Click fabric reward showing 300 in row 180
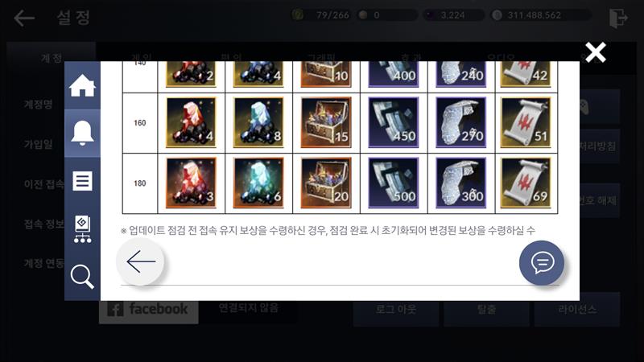The height and width of the screenshot is (362, 644). tap(460, 183)
